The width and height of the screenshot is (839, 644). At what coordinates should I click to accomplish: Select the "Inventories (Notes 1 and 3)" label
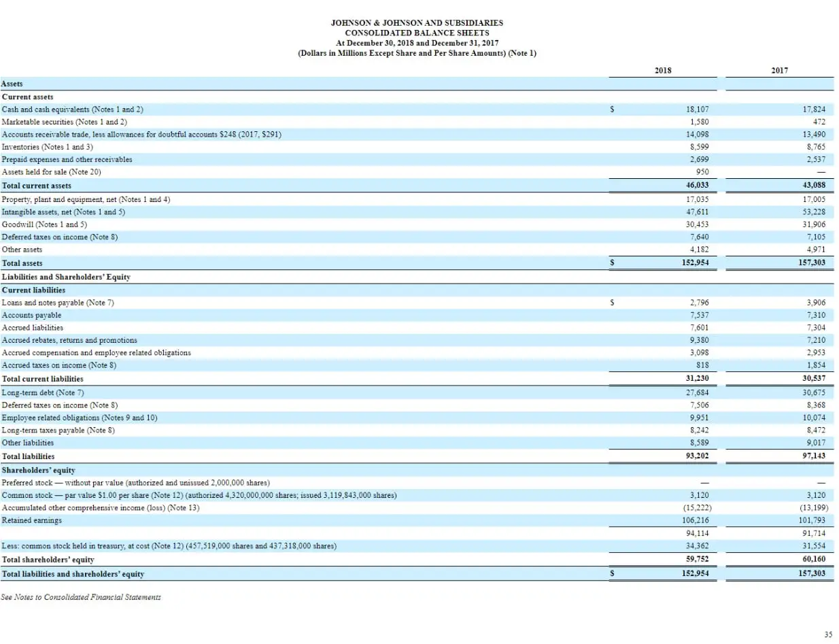coord(48,146)
